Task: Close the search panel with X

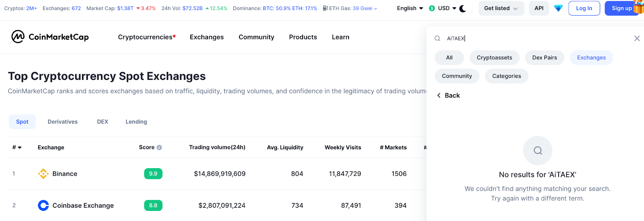Action: (637, 38)
